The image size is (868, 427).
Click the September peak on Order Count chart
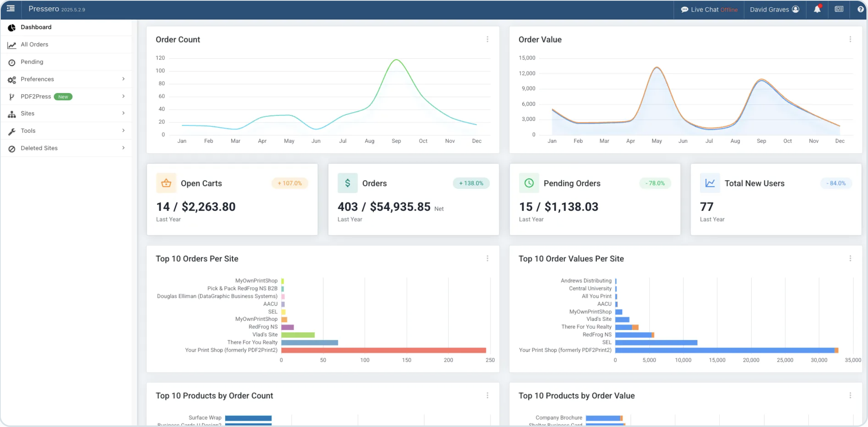(x=396, y=60)
